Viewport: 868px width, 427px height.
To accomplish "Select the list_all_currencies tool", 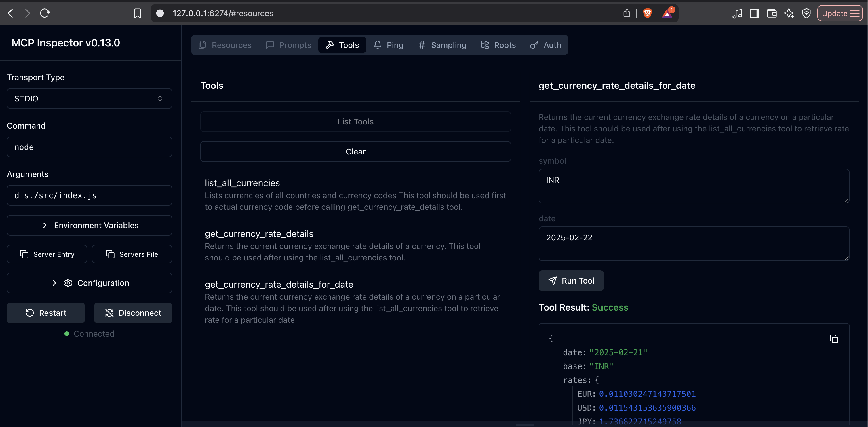I will (355, 194).
